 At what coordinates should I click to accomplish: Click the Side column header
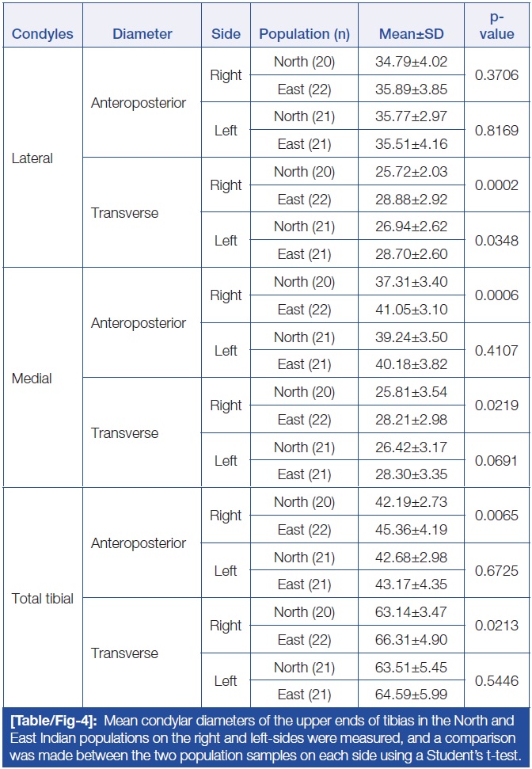click(x=226, y=34)
